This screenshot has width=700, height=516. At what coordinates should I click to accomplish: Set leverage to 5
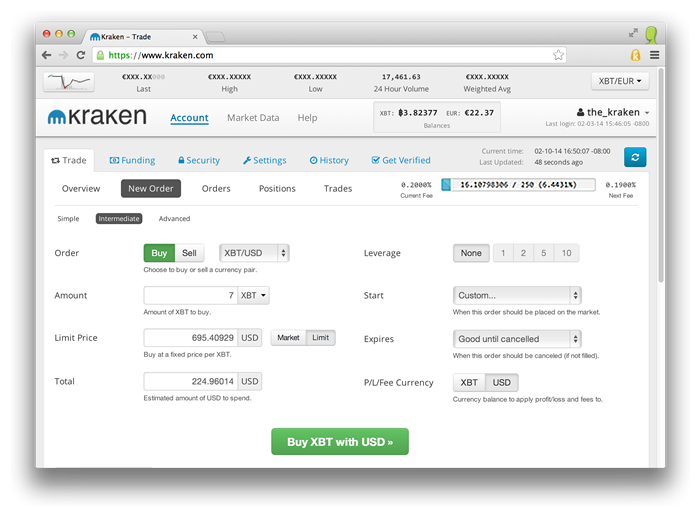(x=544, y=253)
